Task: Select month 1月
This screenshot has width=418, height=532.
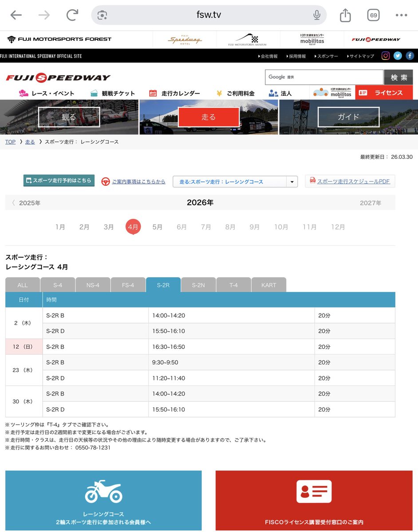Action: point(60,227)
